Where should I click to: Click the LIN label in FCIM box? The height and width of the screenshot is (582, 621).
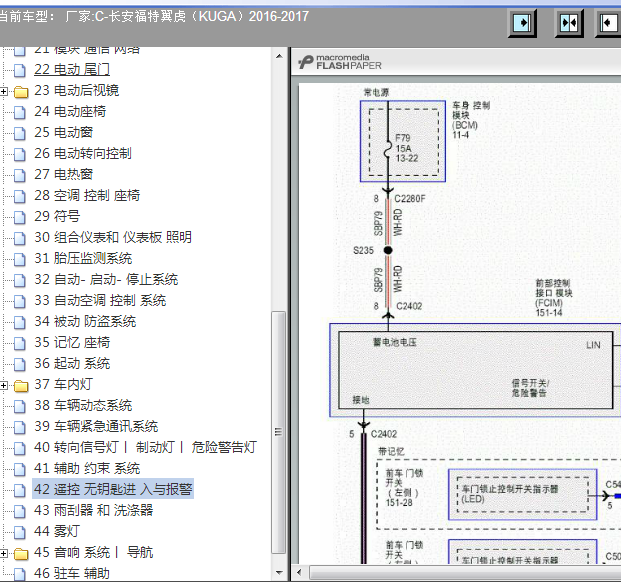click(593, 345)
